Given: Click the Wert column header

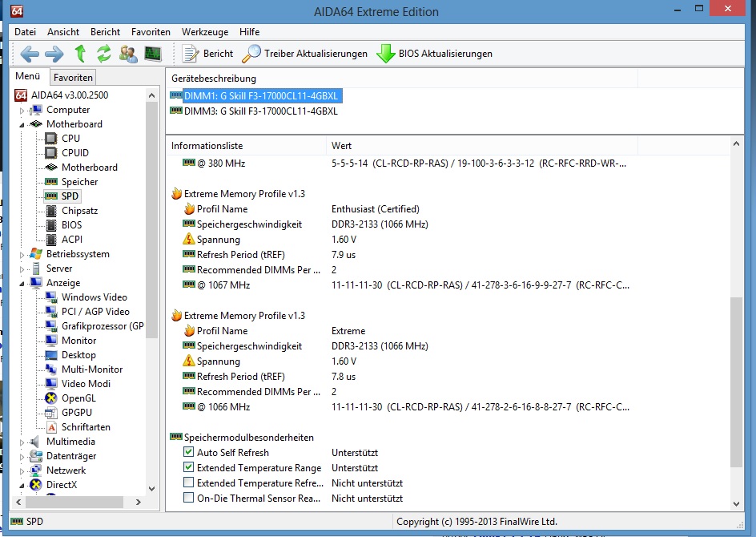Looking at the screenshot, I should 481,146.
